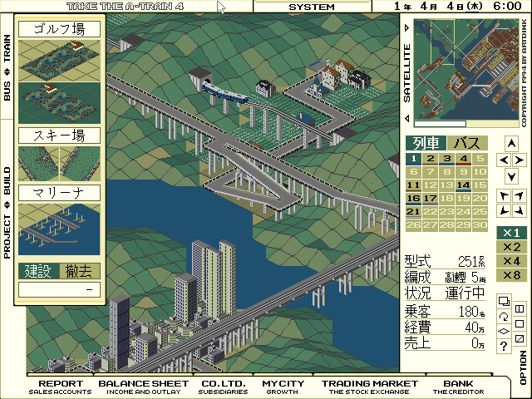Set game speed to ×1

click(x=511, y=232)
